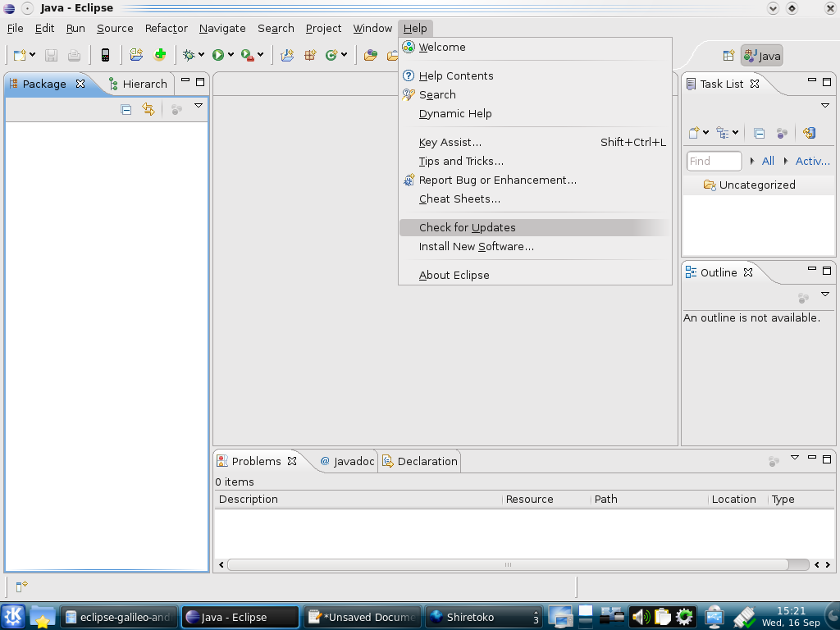840x630 pixels.
Task: Open the KDE K menu launcher
Action: click(13, 617)
